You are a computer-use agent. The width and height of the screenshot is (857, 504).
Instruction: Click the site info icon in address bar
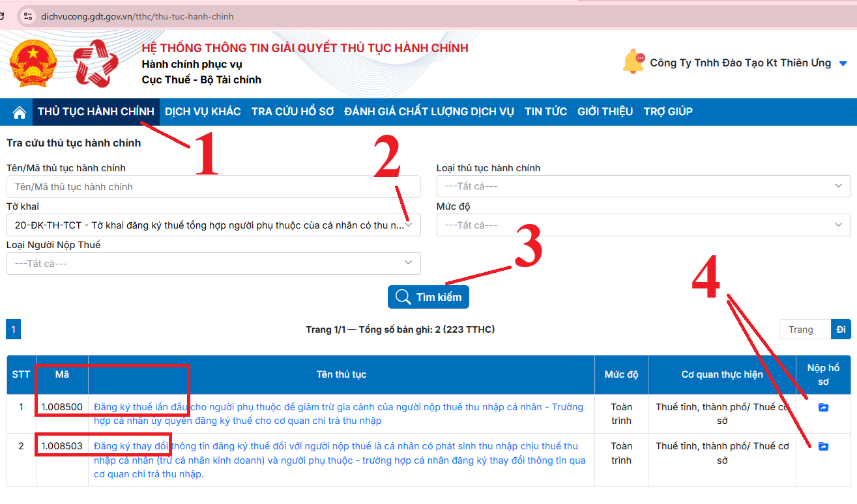(x=27, y=16)
